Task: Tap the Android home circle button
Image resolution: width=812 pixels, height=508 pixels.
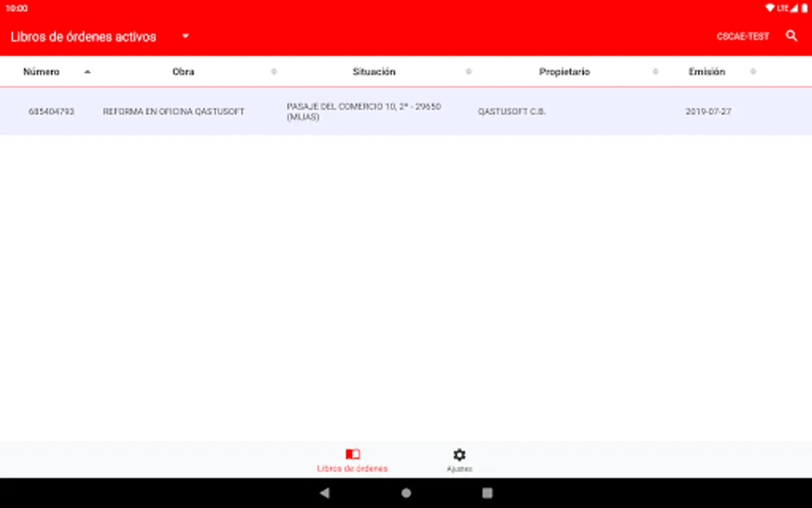Action: [x=406, y=493]
